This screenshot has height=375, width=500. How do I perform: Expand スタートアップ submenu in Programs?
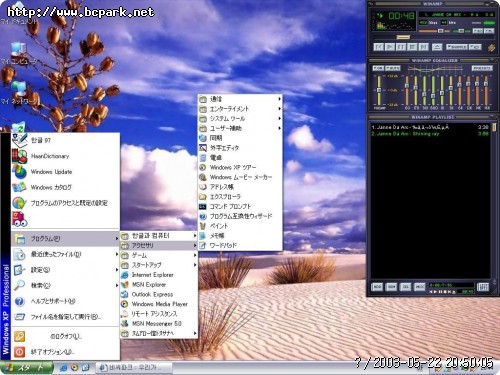click(x=159, y=265)
